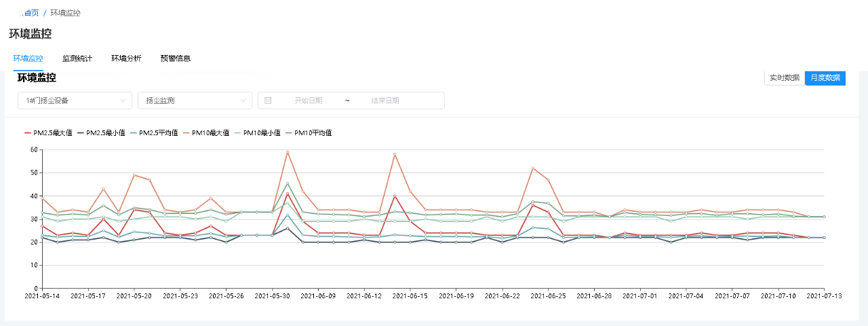868x326 pixels.
Task: Select the 环境监控 tab
Action: click(x=28, y=58)
